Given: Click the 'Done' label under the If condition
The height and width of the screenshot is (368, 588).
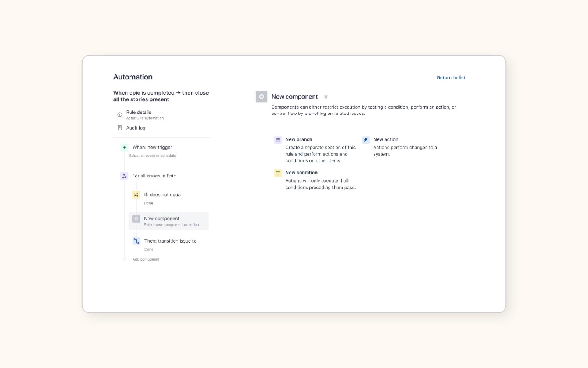Looking at the screenshot, I should [x=148, y=203].
